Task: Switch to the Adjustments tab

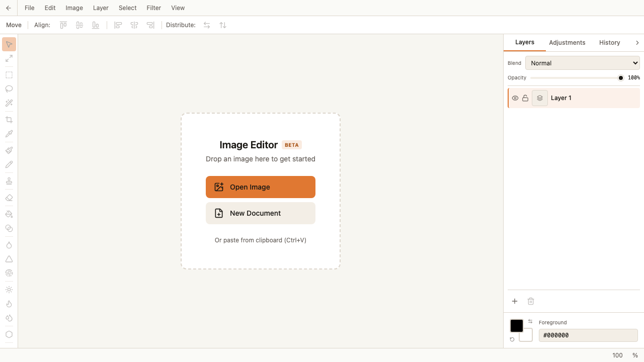Action: [567, 43]
